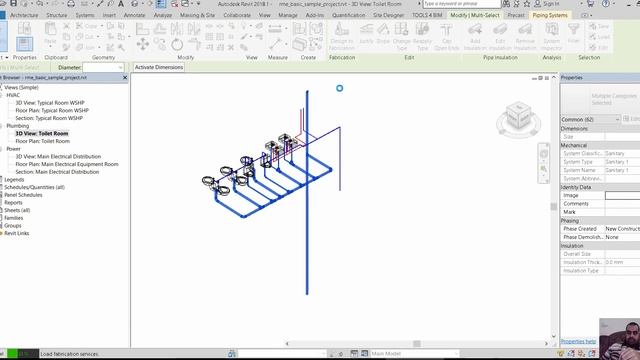
Task: Open the Properties palette button in ribbon
Action: tap(24, 44)
